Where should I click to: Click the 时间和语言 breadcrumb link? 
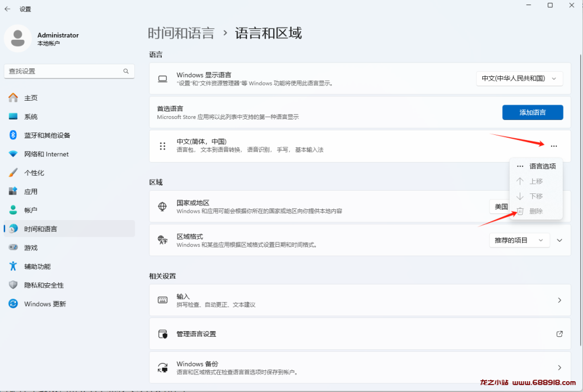181,34
